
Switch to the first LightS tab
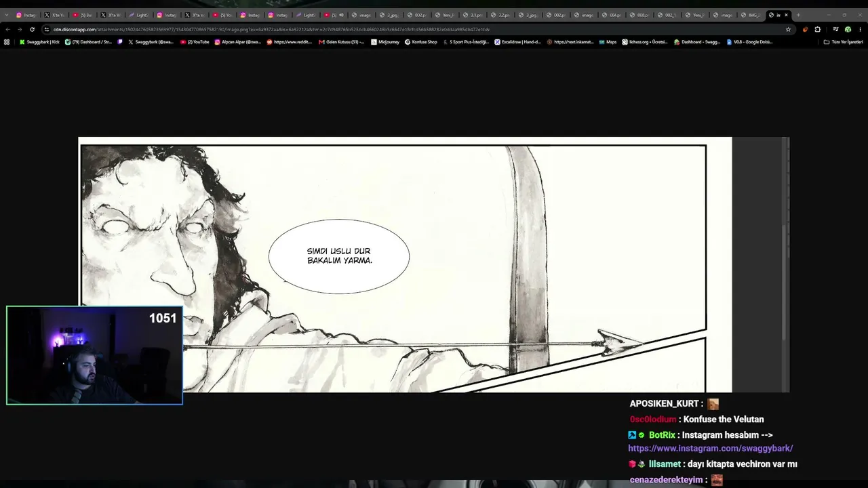click(x=139, y=15)
